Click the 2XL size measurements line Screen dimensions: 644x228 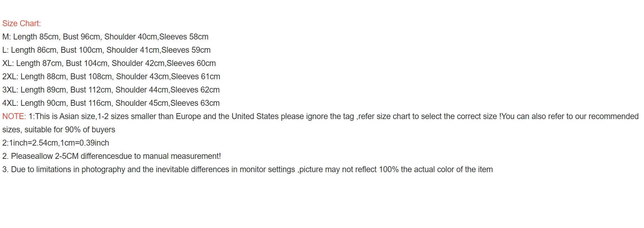[x=111, y=76]
